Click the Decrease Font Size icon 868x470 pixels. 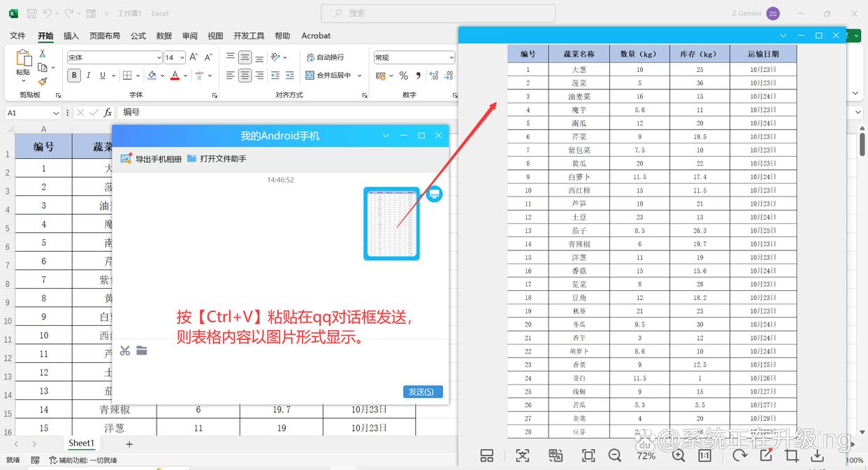[x=207, y=57]
